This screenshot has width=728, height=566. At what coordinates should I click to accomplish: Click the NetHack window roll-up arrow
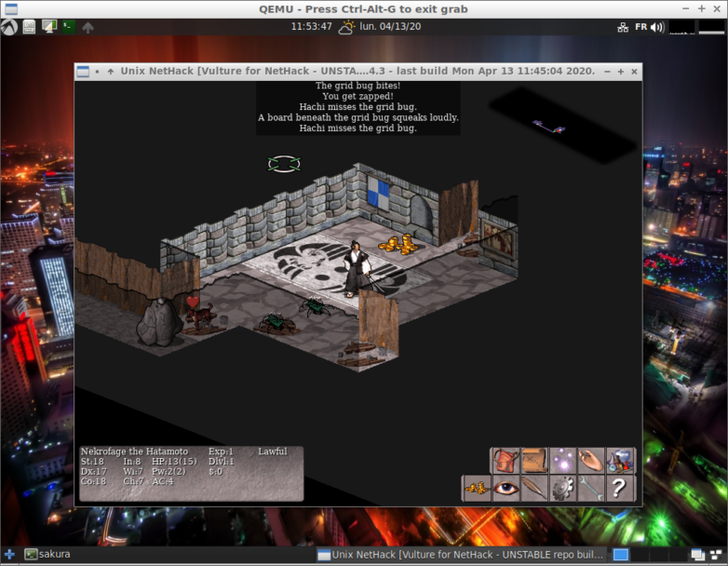111,72
